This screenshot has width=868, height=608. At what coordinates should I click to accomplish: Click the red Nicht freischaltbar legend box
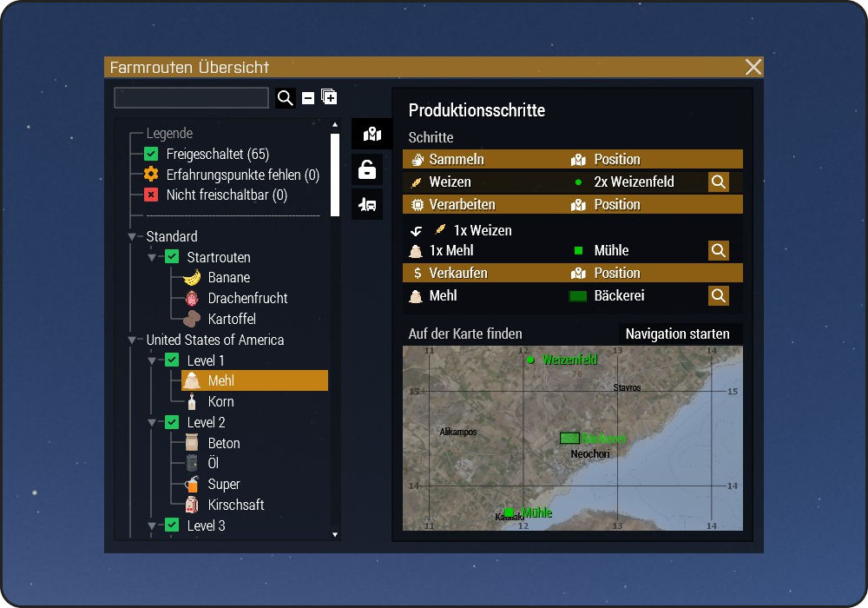(x=151, y=195)
